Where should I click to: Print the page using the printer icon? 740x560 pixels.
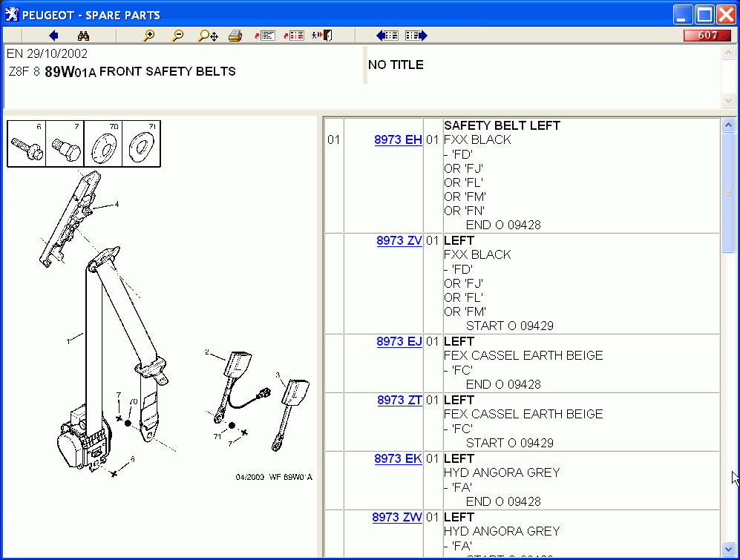click(235, 36)
